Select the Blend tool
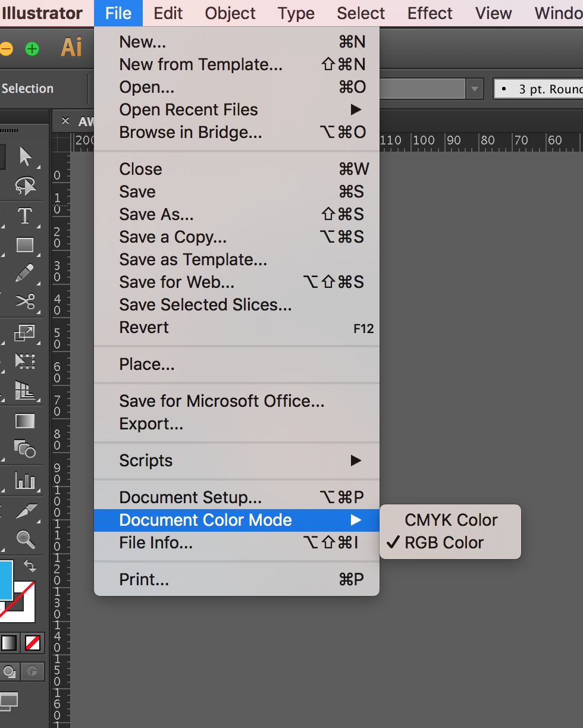This screenshot has height=728, width=583. coord(25,449)
